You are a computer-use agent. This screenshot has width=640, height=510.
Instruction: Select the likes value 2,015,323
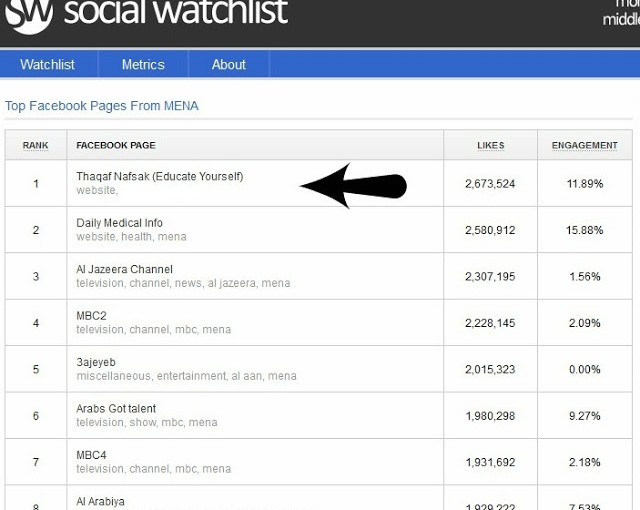490,369
